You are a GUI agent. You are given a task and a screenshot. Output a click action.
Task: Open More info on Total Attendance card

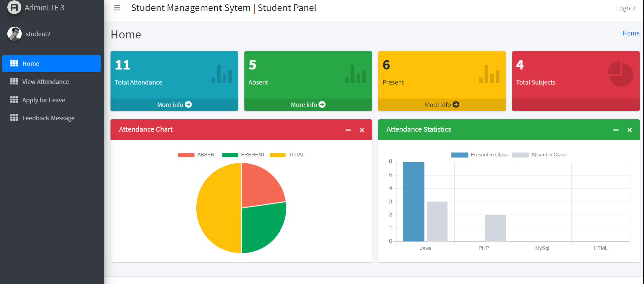(174, 105)
